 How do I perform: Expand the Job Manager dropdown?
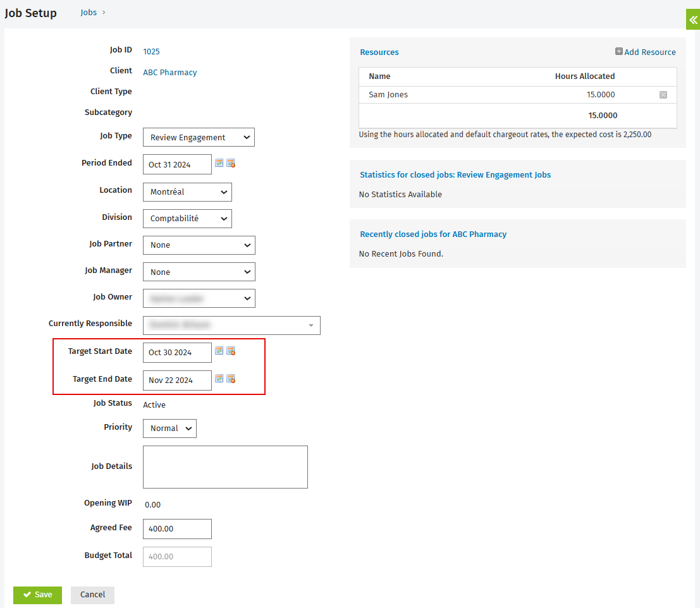[199, 272]
